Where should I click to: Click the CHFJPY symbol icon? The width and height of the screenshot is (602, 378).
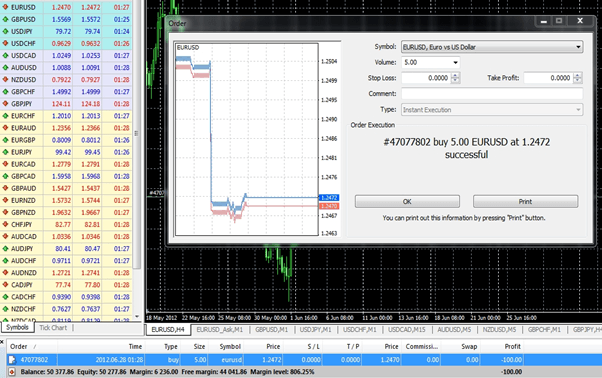[x=5, y=224]
